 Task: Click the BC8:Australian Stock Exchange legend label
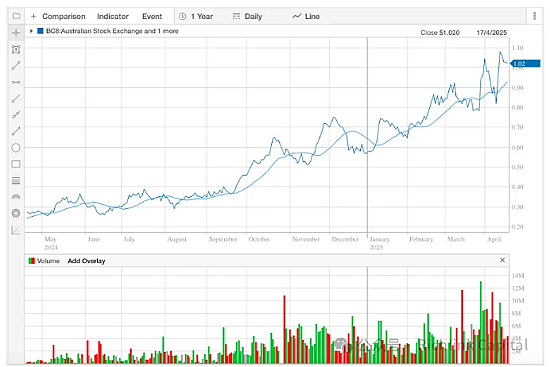(x=112, y=31)
